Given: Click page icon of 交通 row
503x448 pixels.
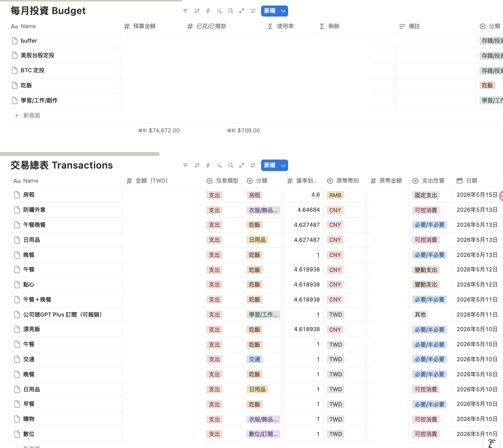Looking at the screenshot, I should 17,360.
